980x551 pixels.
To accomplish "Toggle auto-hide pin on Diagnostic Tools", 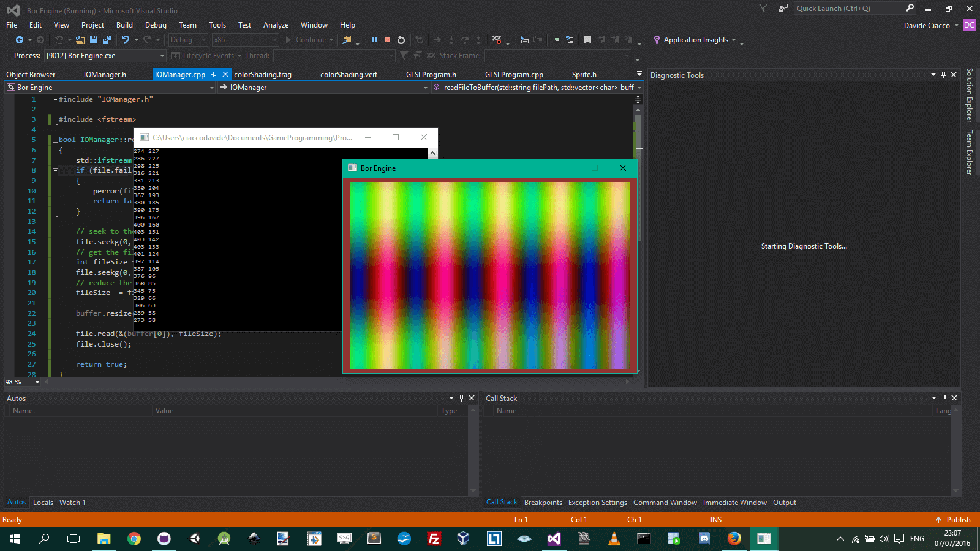I will [943, 75].
